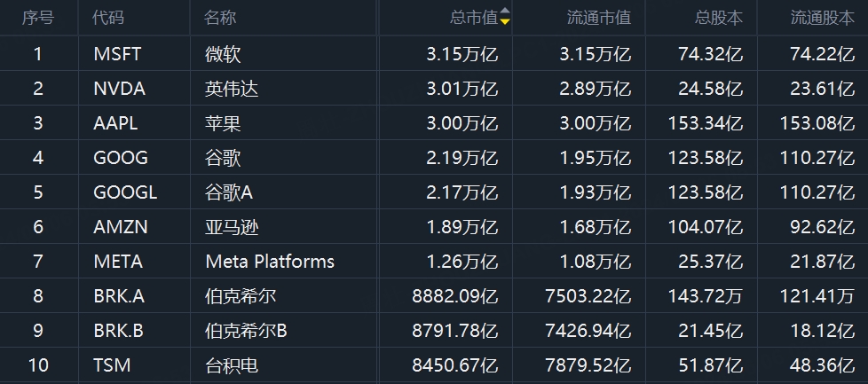This screenshot has width=868, height=384.
Task: Sort by 流通市值 column header
Action: coord(599,19)
